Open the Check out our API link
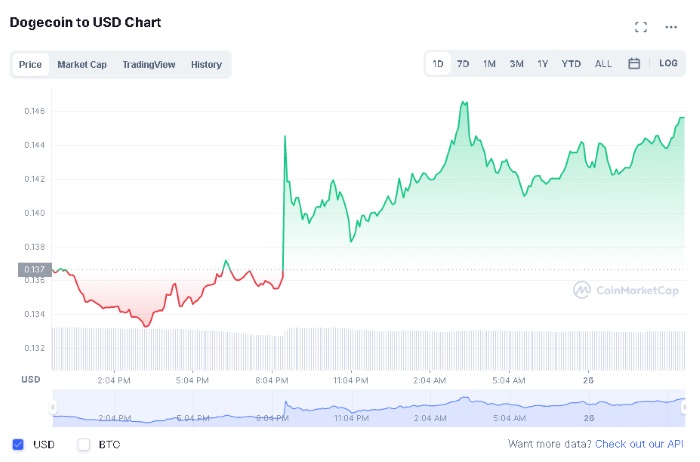Screen dimensions: 700x462 [640, 443]
